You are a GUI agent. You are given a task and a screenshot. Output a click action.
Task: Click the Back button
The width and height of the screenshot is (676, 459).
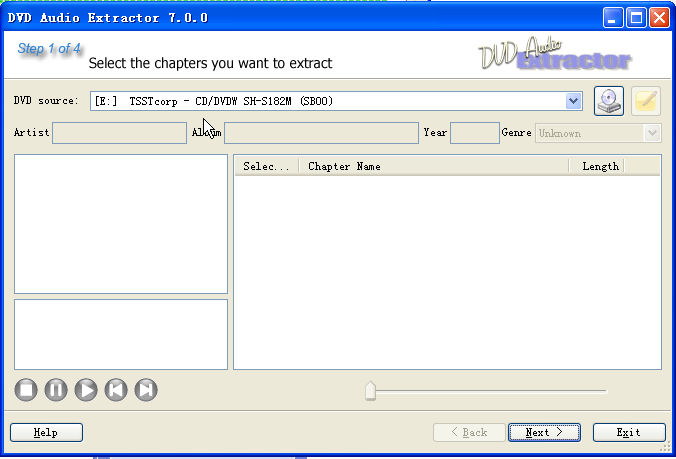tap(469, 432)
